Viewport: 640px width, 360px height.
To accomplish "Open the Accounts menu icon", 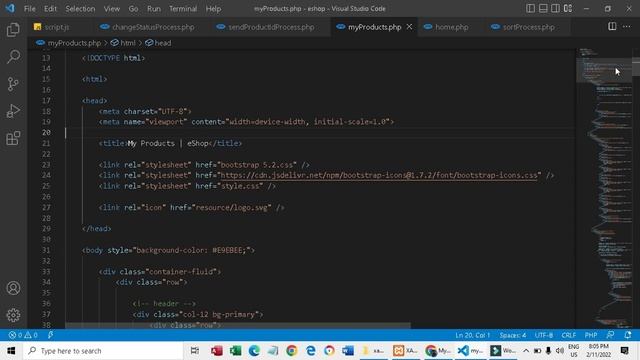I will coord(13,288).
